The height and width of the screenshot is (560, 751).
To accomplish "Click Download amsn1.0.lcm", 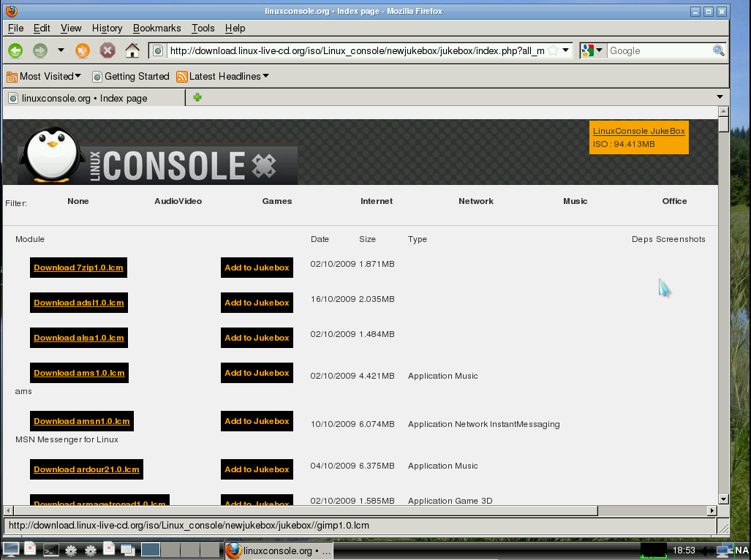I will coord(82,421).
